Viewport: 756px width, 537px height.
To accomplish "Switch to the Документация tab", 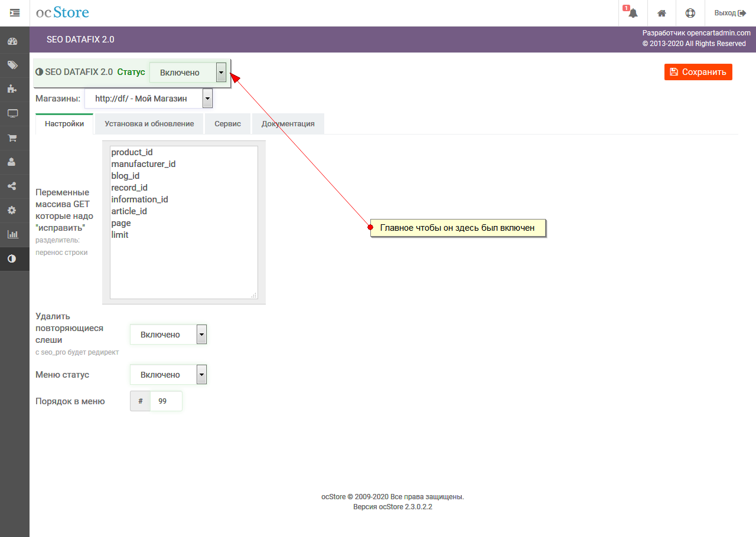I will click(288, 124).
